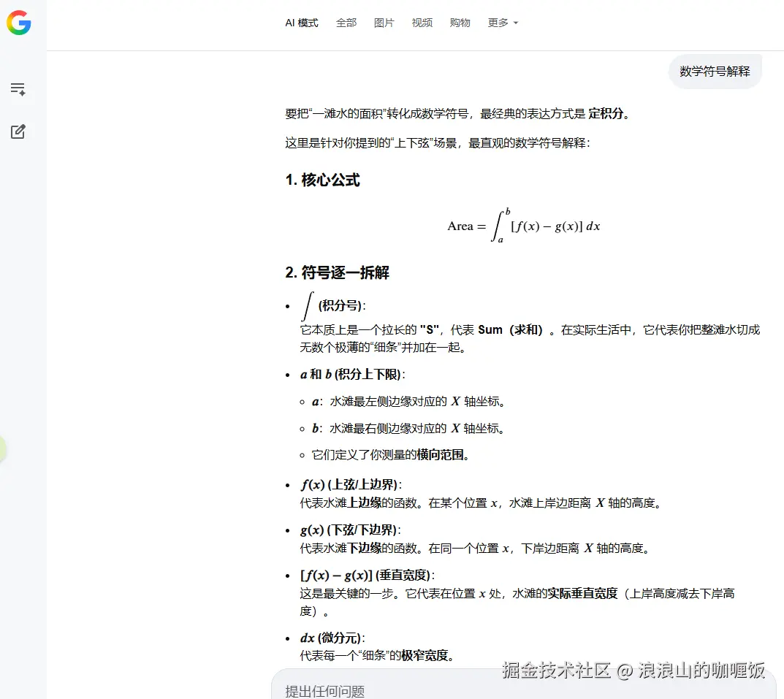
Task: Open the 更多 dropdown menu
Action: click(498, 23)
